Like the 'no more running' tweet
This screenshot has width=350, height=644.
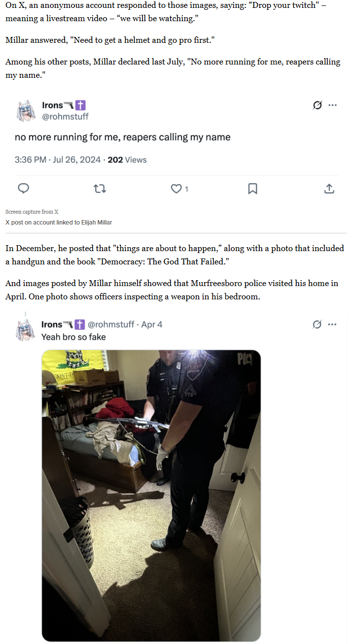tap(176, 189)
